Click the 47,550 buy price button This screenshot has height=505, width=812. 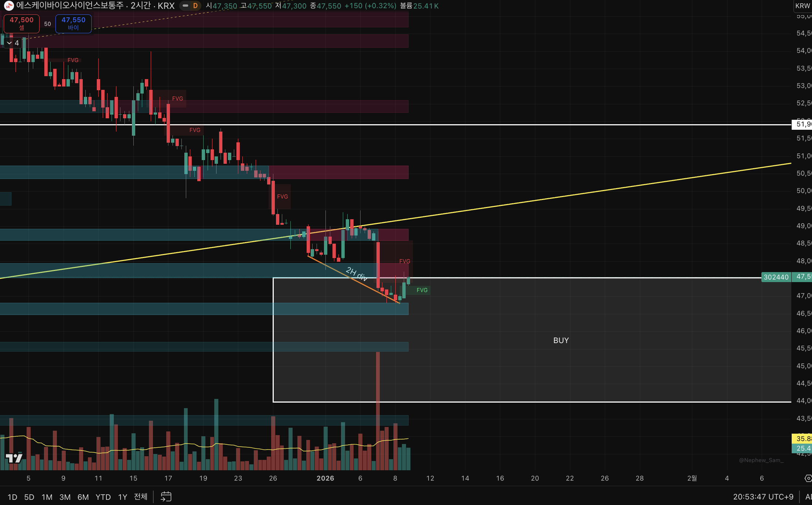(73, 23)
